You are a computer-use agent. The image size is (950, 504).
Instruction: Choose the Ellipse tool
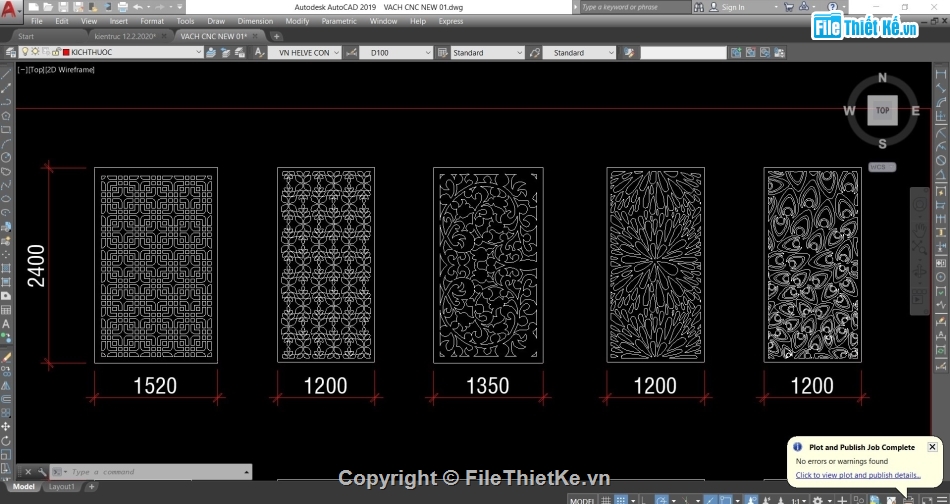pos(6,199)
